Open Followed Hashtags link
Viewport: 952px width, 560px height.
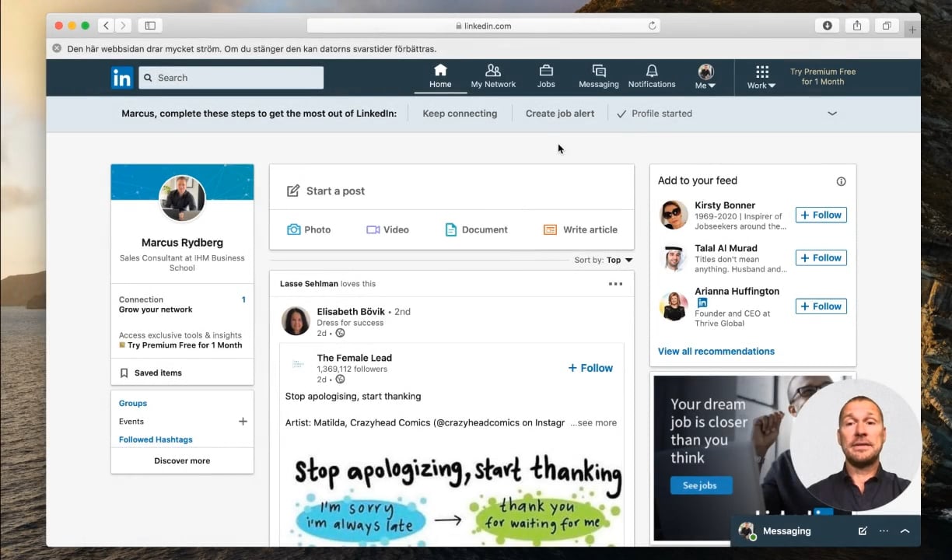156,439
